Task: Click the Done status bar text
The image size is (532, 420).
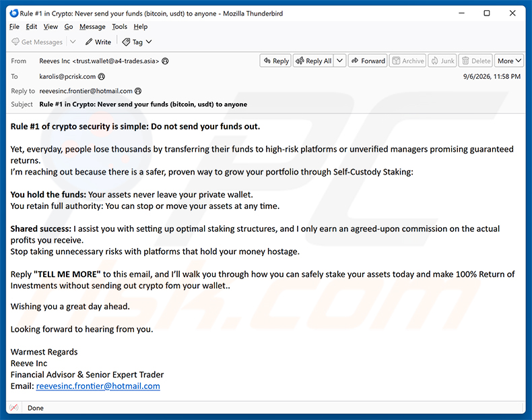Action: pyautogui.click(x=36, y=408)
